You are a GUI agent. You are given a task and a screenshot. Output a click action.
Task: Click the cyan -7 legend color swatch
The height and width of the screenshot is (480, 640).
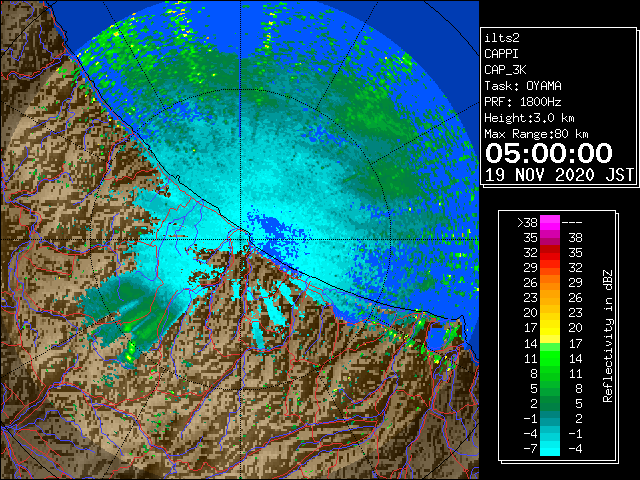(x=550, y=448)
